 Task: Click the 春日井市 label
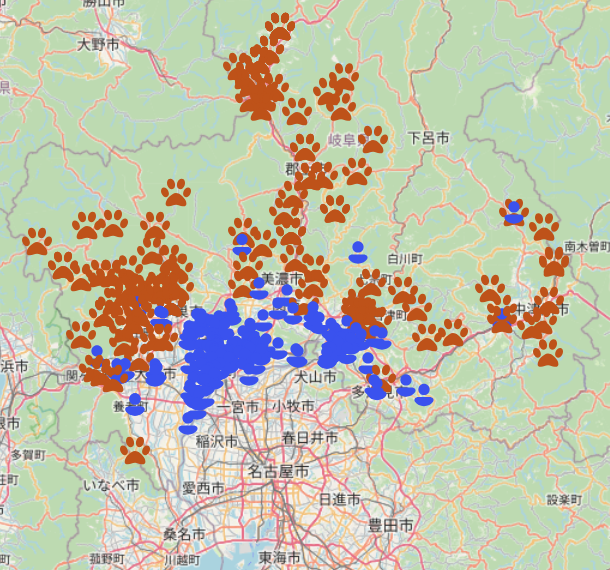point(310,438)
